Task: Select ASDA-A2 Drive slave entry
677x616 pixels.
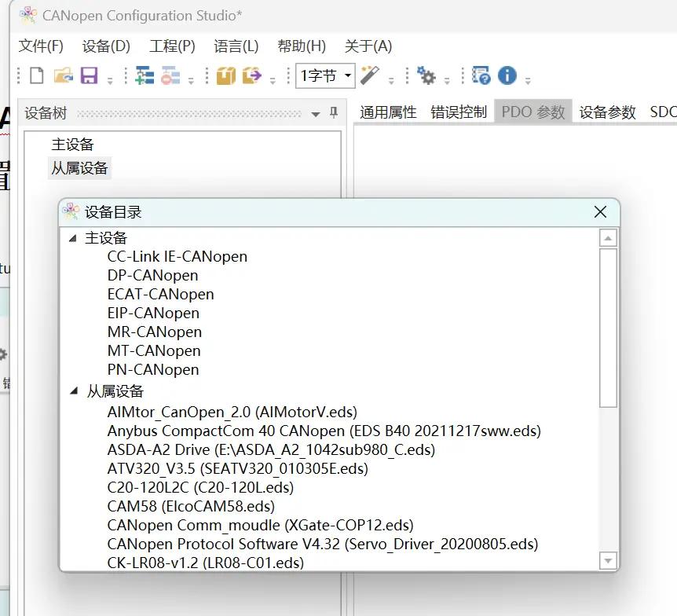Action: pyautogui.click(x=271, y=450)
